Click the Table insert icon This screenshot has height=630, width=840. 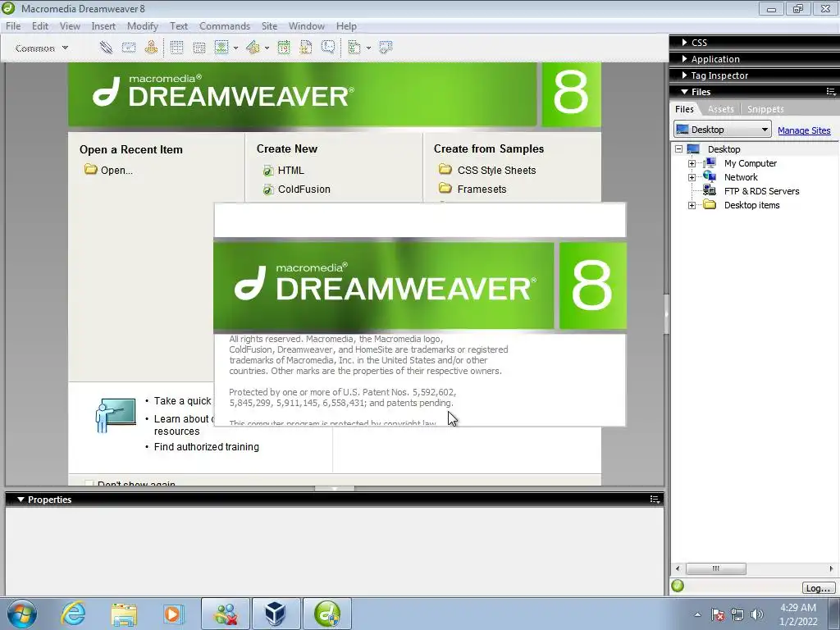(177, 48)
